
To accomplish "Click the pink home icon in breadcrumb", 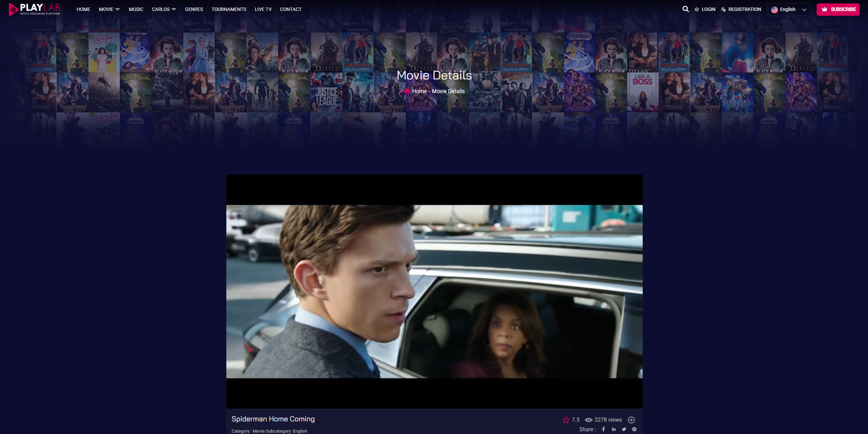I will pyautogui.click(x=407, y=91).
